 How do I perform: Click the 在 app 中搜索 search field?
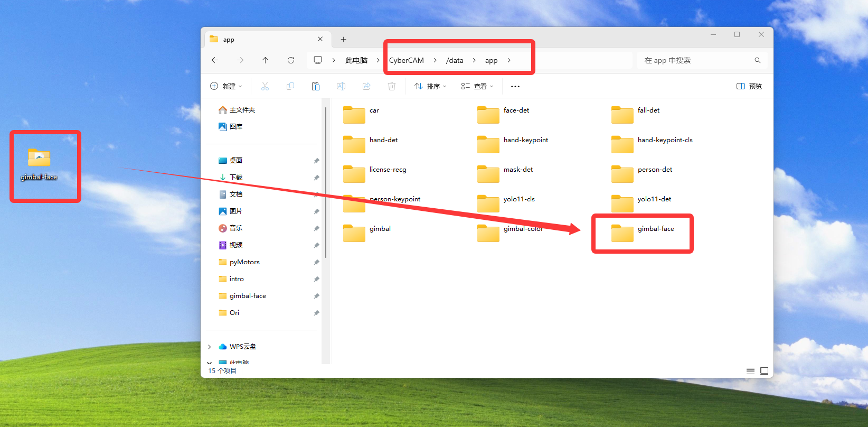pos(702,60)
